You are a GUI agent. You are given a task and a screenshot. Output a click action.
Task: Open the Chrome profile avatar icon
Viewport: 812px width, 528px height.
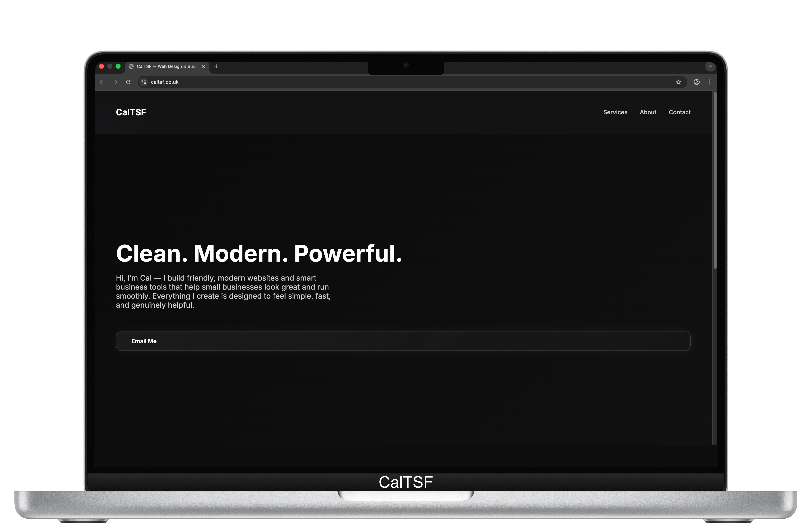click(x=697, y=82)
